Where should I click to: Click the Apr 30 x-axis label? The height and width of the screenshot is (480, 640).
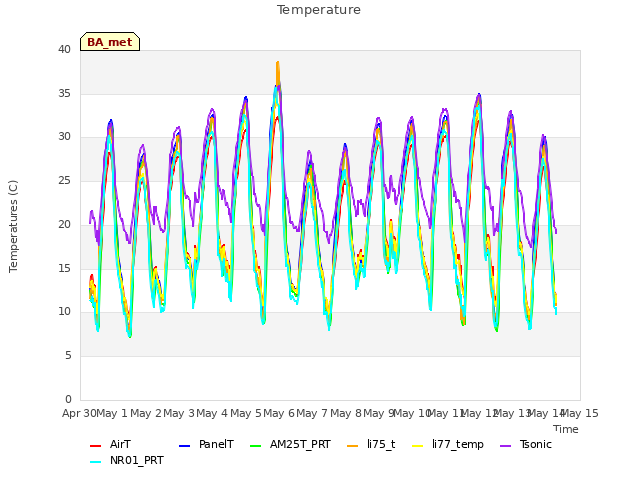pyautogui.click(x=79, y=413)
